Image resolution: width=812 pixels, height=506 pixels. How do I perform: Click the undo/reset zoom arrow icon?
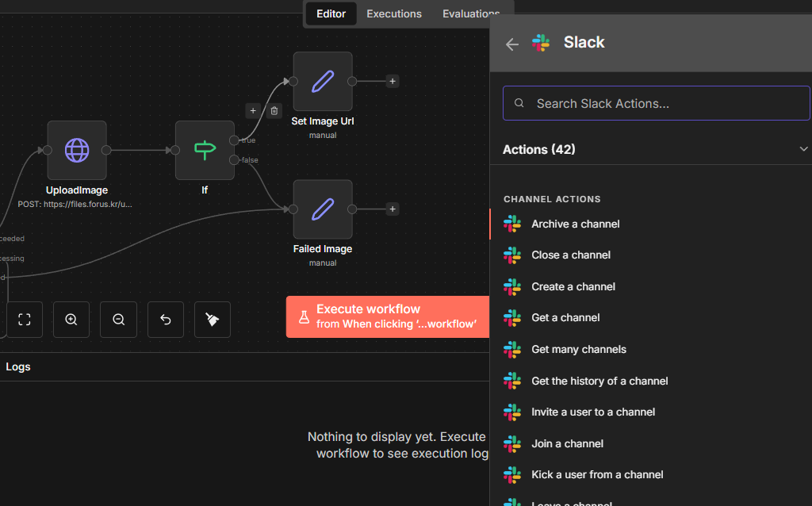pyautogui.click(x=166, y=320)
